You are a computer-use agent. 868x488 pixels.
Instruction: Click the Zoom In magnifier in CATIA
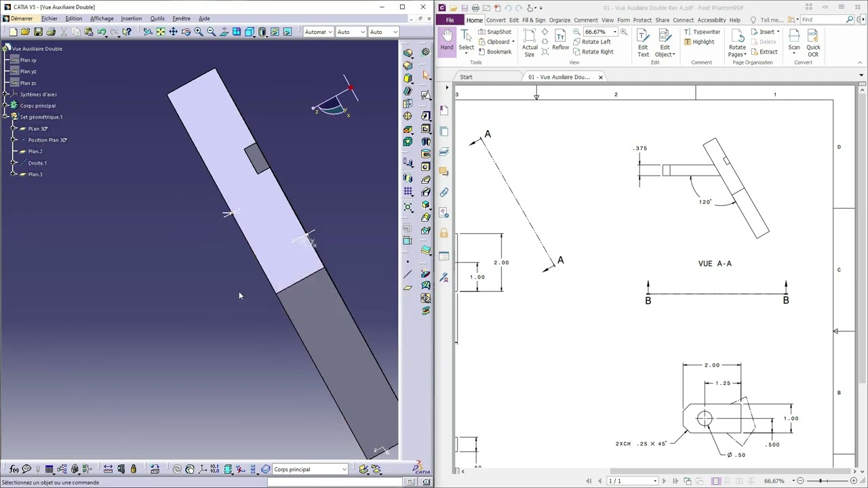pos(199,32)
